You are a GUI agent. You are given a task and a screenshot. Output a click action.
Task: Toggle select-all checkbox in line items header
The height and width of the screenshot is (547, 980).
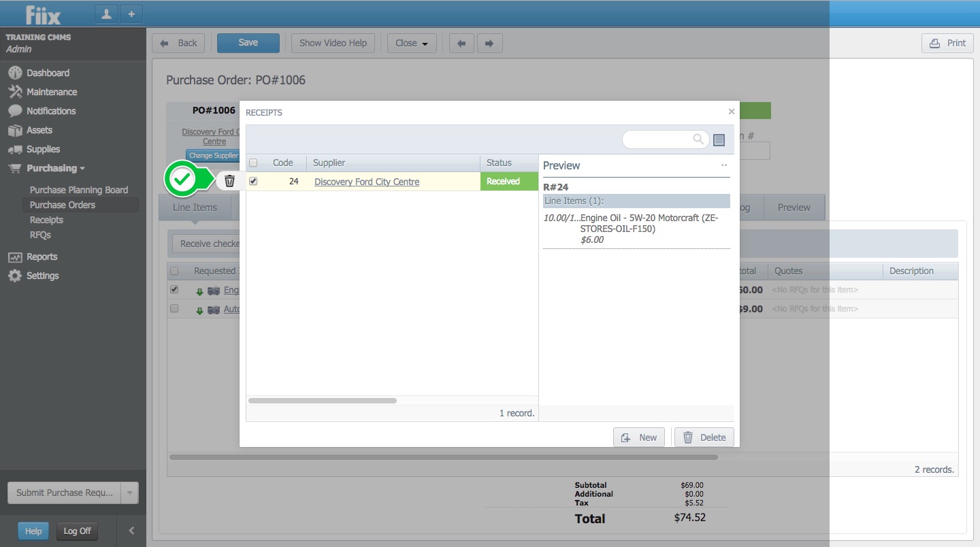pos(174,271)
